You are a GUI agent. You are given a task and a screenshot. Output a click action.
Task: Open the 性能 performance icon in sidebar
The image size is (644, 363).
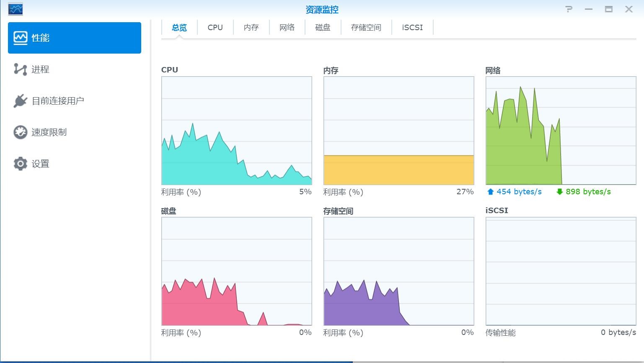point(20,38)
